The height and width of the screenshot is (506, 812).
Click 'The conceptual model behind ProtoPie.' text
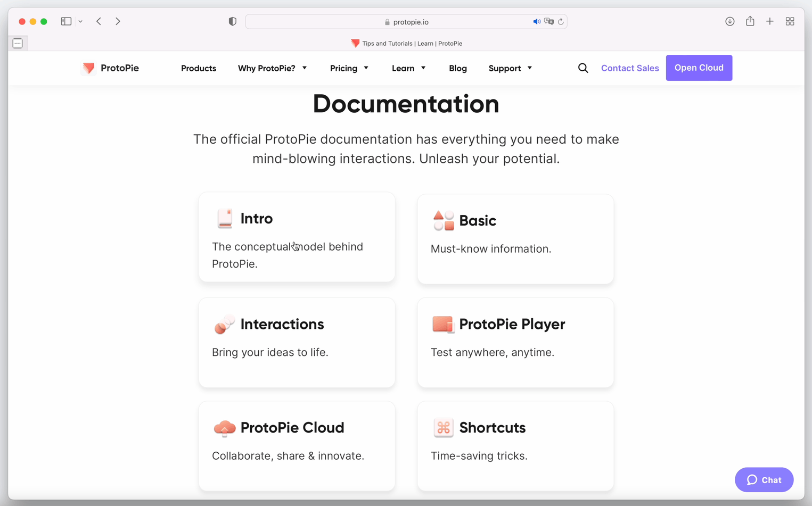(288, 255)
